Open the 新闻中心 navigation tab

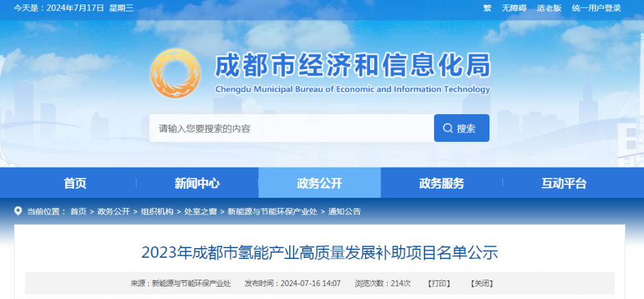[x=197, y=183]
